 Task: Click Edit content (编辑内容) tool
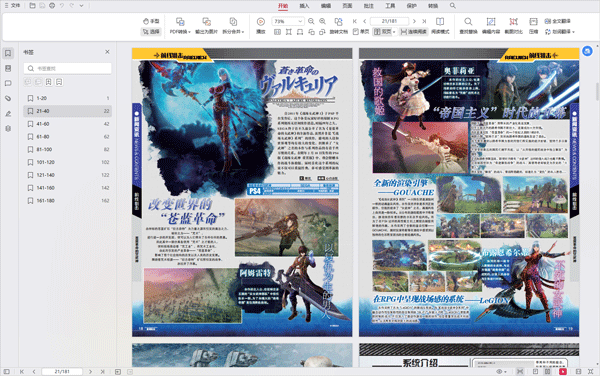pyautogui.click(x=491, y=26)
